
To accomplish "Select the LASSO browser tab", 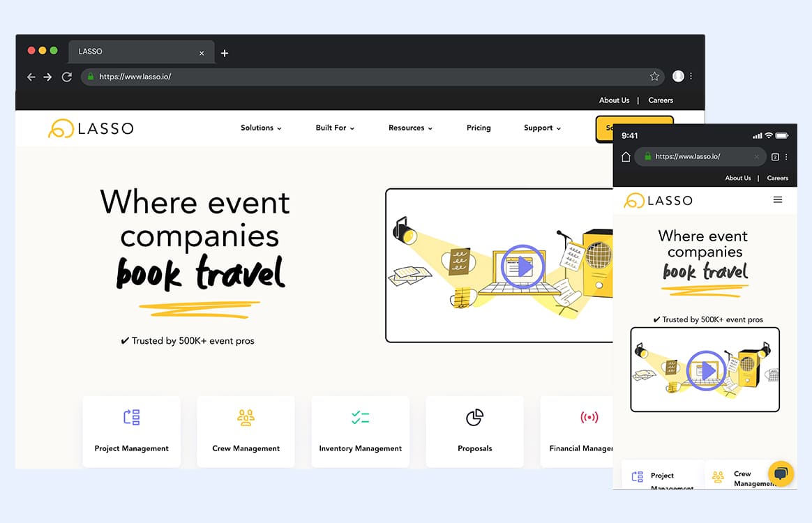I will pos(142,52).
